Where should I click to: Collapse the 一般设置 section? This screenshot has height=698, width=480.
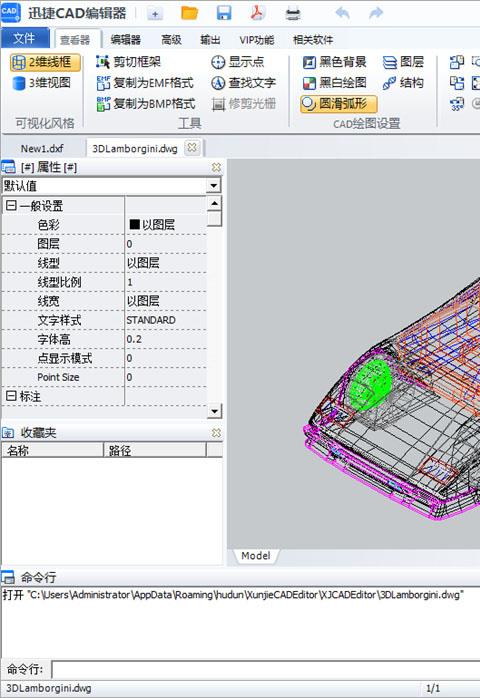click(11, 205)
